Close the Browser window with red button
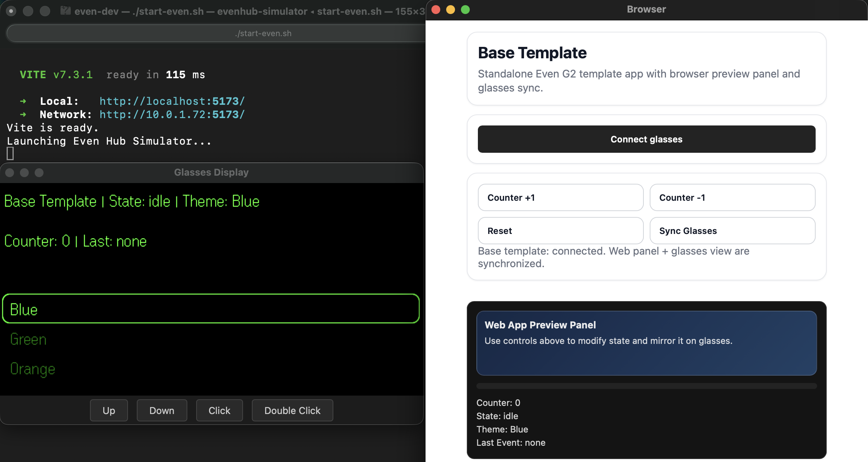The image size is (868, 462). pos(436,10)
